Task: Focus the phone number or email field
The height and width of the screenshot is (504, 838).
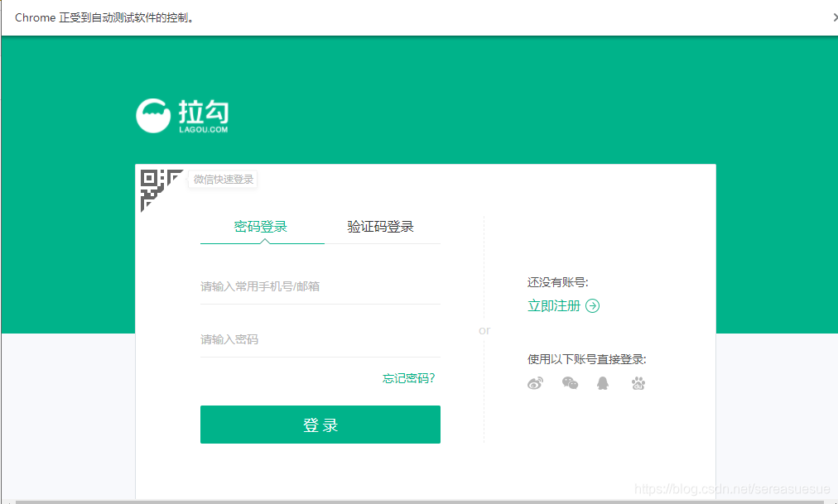Action: [320, 286]
